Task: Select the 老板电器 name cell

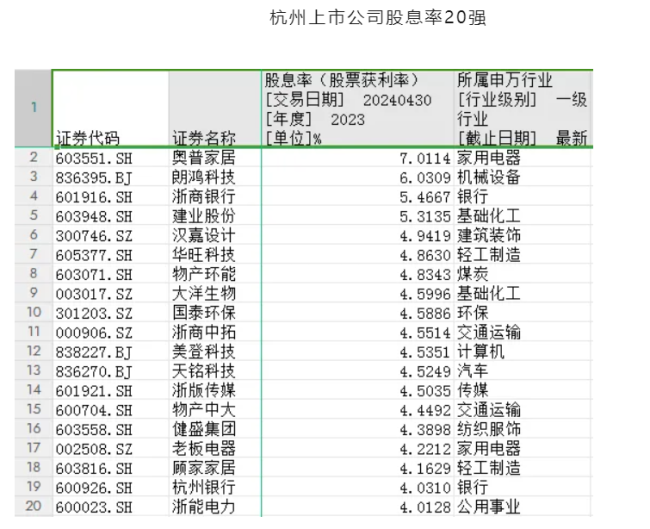Action: tap(215, 449)
